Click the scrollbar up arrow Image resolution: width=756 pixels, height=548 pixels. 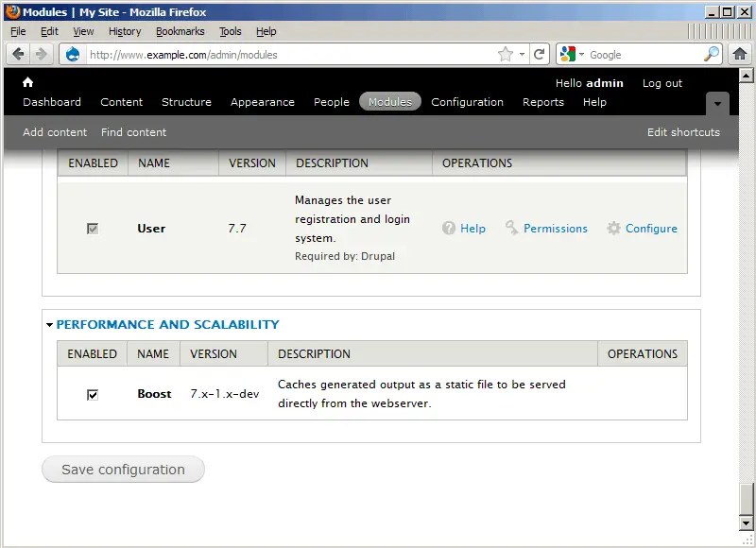click(x=746, y=76)
